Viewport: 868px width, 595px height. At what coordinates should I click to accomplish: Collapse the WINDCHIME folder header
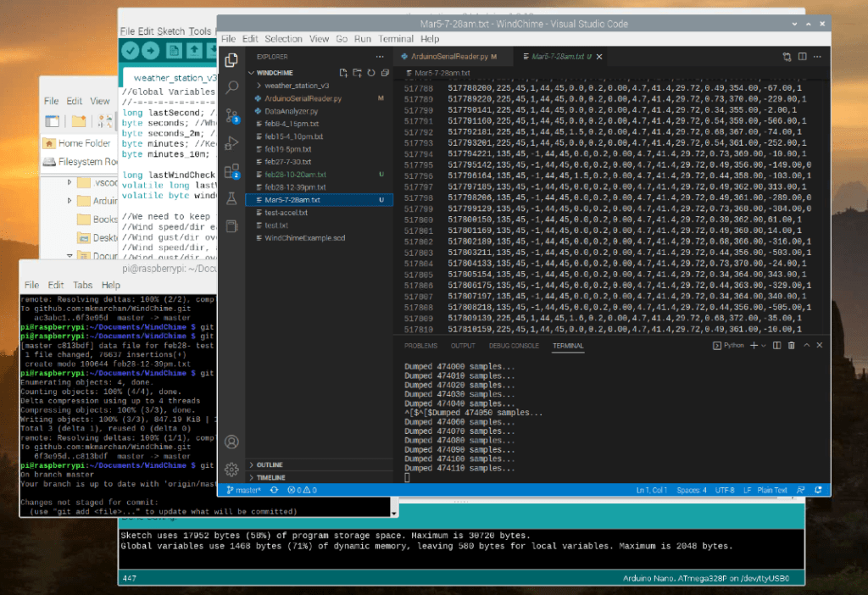pyautogui.click(x=275, y=73)
